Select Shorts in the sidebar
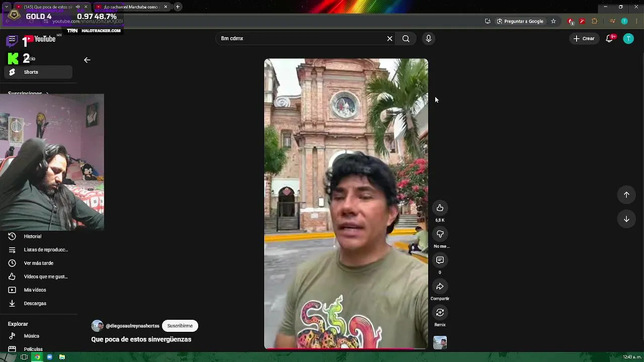Image resolution: width=644 pixels, height=362 pixels. 38,72
